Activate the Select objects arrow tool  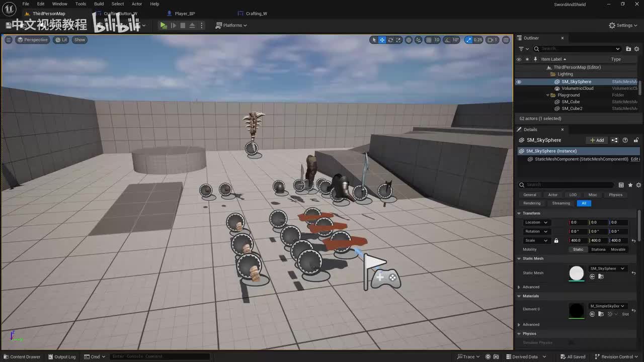pyautogui.click(x=374, y=40)
